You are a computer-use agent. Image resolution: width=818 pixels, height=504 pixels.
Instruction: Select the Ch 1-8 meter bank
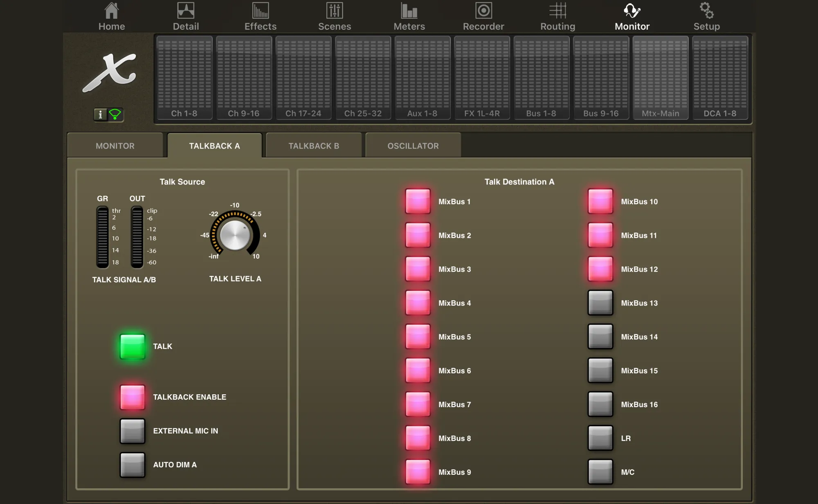184,78
